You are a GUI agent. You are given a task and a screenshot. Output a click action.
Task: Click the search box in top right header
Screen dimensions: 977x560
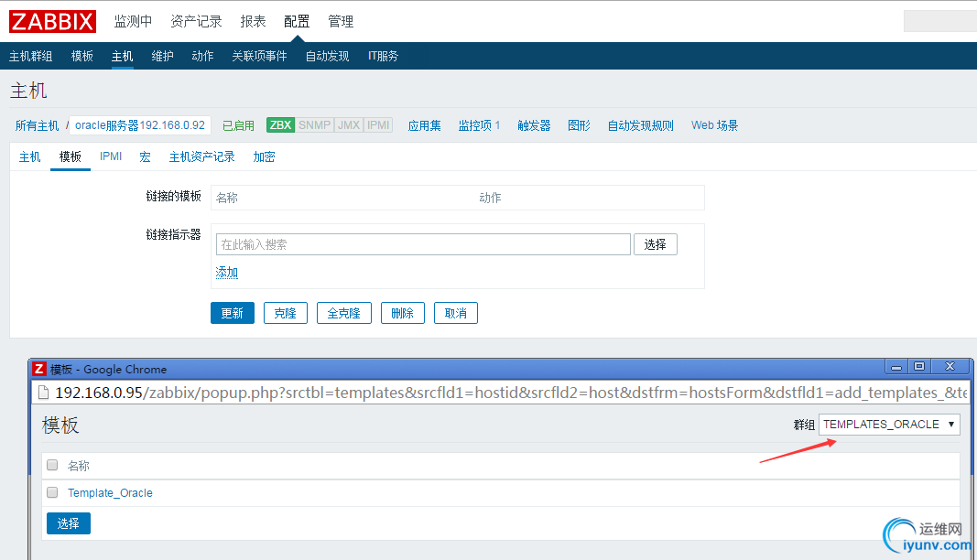pos(940,21)
